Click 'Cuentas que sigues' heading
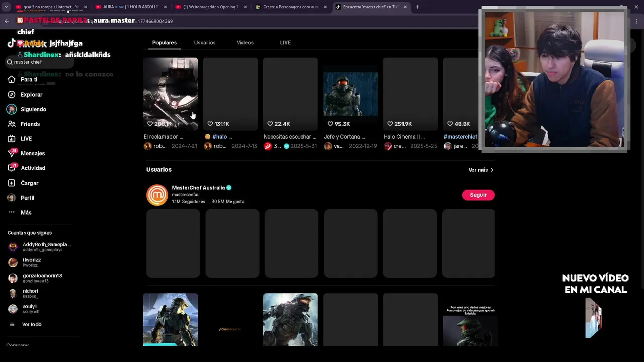This screenshot has height=362, width=644. coord(30,233)
